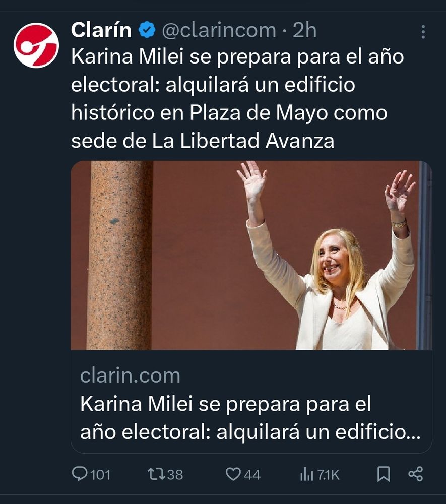The width and height of the screenshot is (446, 504).
Task: Like the tweet with 44 likes
Action: pos(233,474)
